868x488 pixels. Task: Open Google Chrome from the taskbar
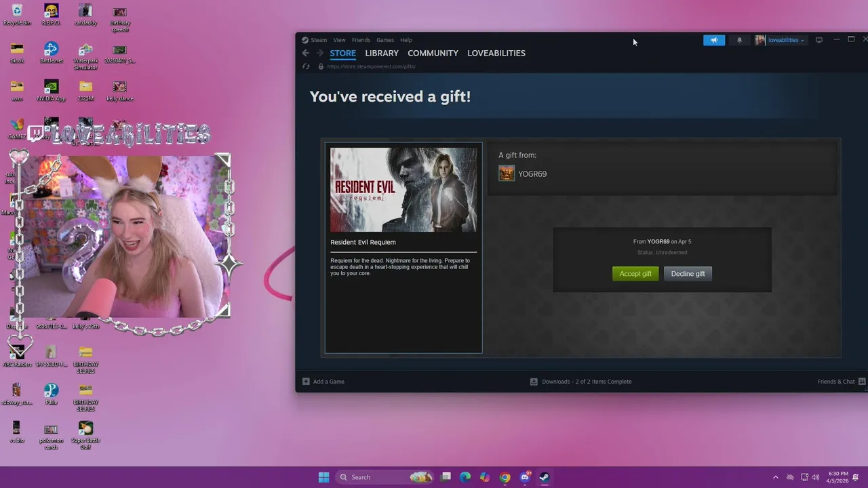[x=505, y=477]
